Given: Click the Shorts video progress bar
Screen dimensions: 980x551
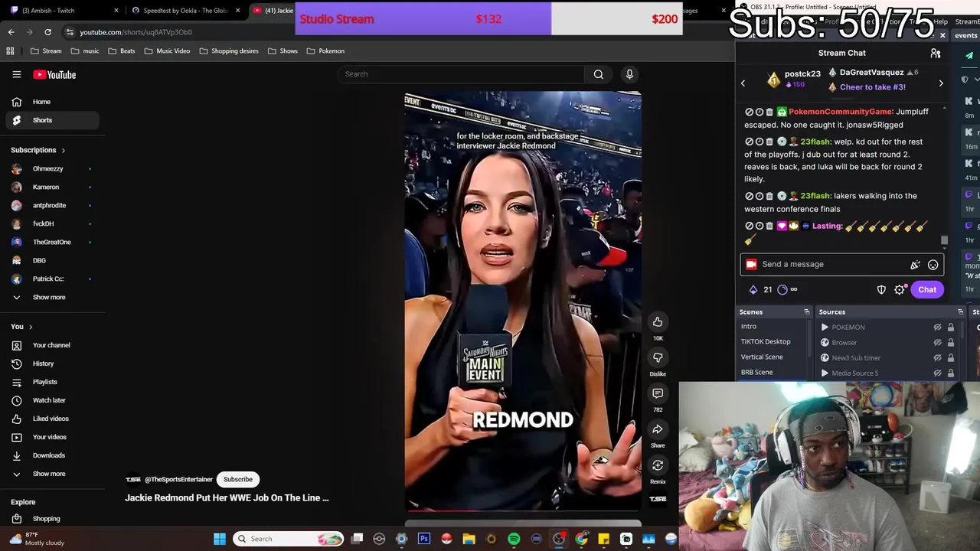Looking at the screenshot, I should coord(523,510).
